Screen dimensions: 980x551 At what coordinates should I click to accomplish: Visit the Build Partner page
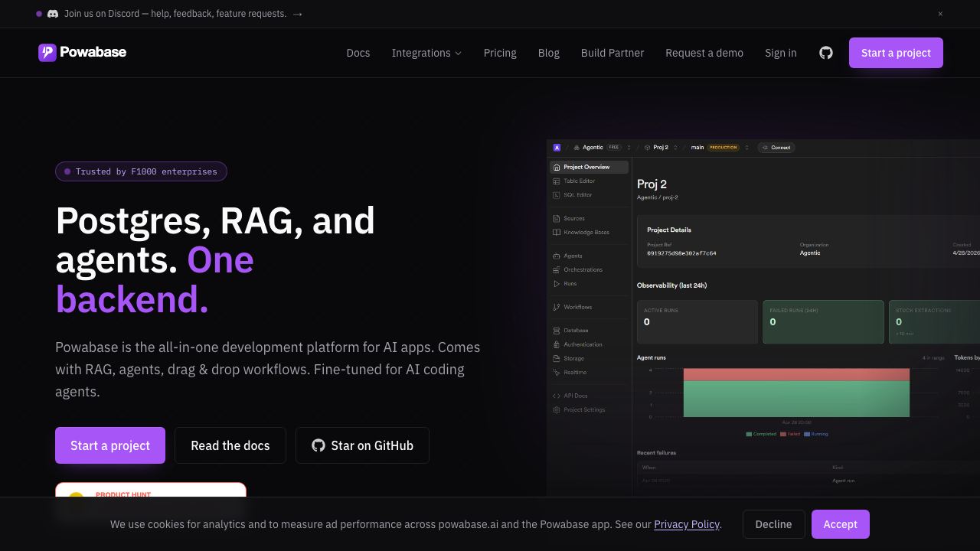pyautogui.click(x=612, y=53)
